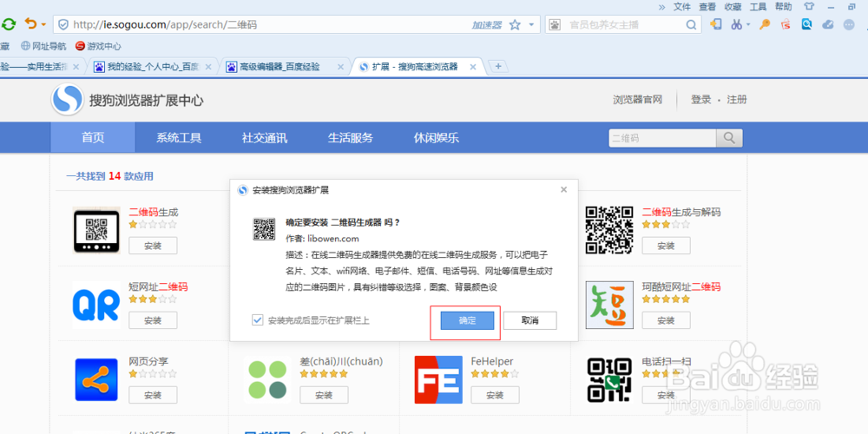Install the 二维码生成与解码 extension

(x=666, y=246)
